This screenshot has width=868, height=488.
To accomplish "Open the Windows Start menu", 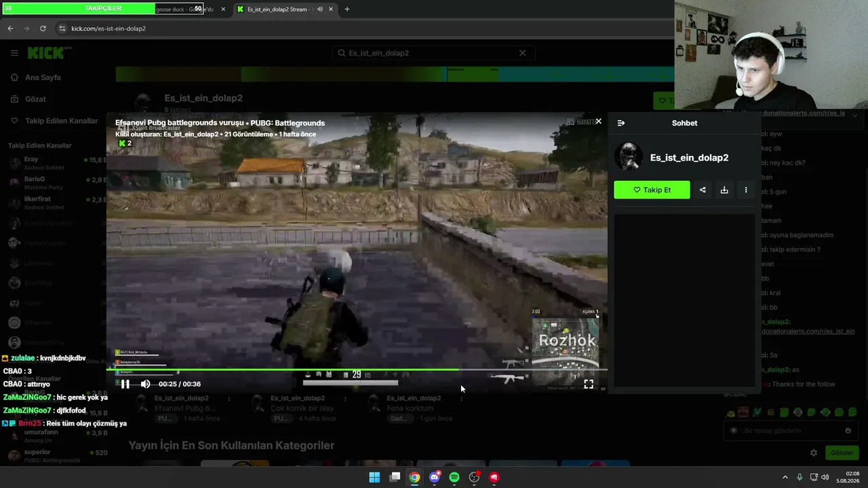I will [374, 477].
